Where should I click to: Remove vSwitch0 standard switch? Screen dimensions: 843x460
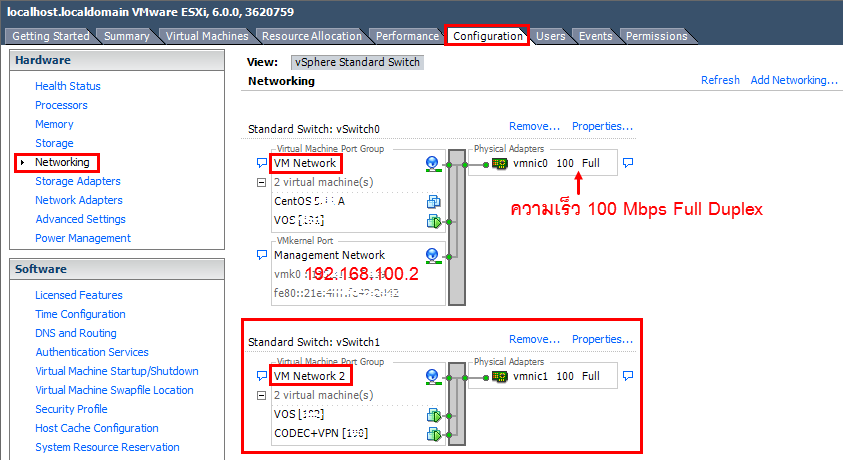coord(534,126)
